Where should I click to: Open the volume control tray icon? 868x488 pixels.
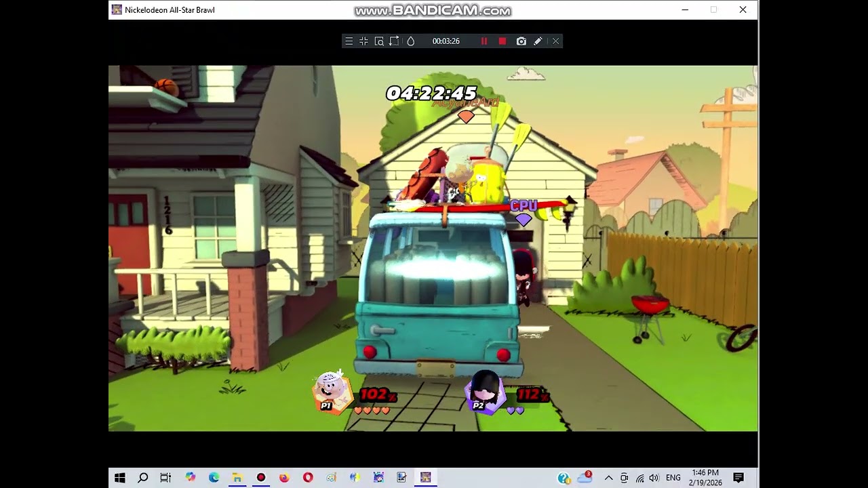(x=654, y=478)
